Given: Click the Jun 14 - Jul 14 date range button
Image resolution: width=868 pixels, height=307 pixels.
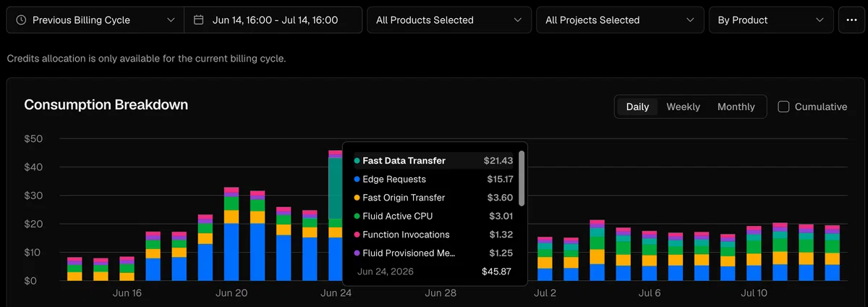Looking at the screenshot, I should (273, 20).
